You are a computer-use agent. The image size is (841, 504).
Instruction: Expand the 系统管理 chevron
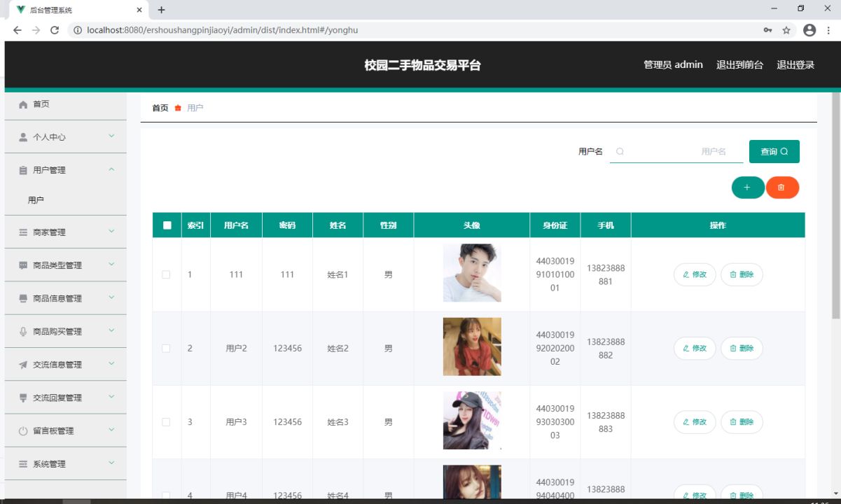point(111,463)
